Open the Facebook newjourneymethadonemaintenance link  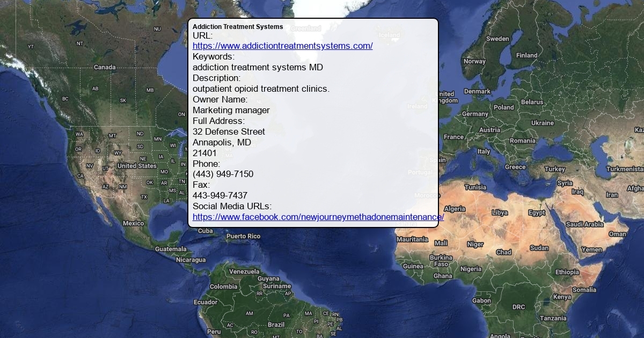(318, 217)
